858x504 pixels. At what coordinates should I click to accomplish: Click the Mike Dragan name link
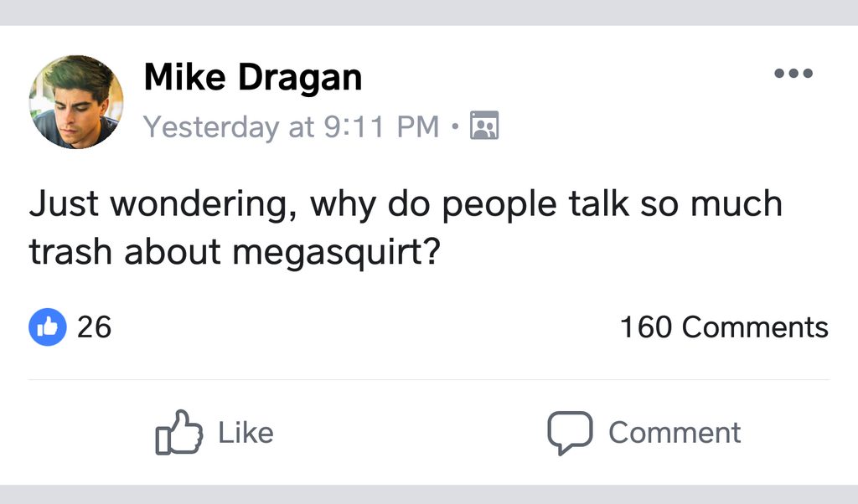[x=253, y=78]
